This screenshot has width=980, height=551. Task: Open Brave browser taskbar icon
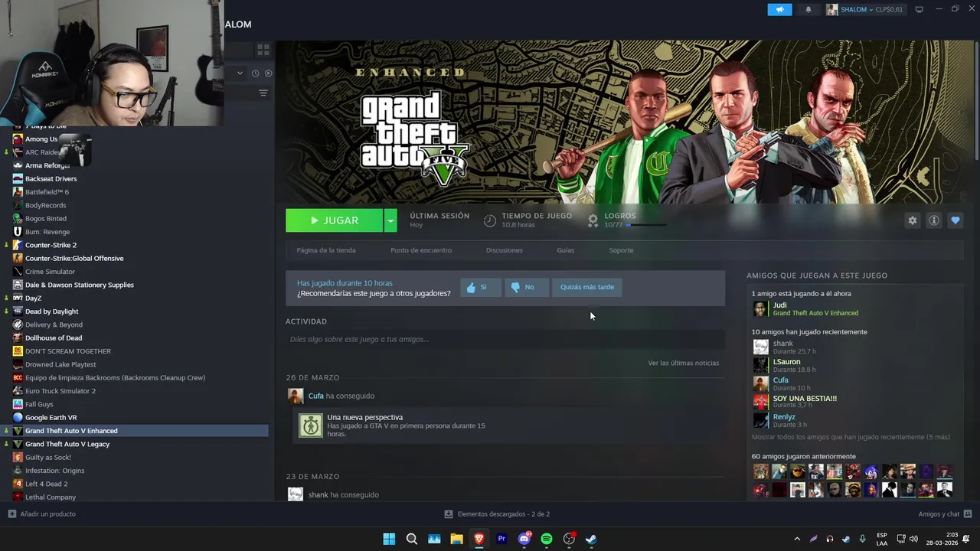[x=479, y=539]
